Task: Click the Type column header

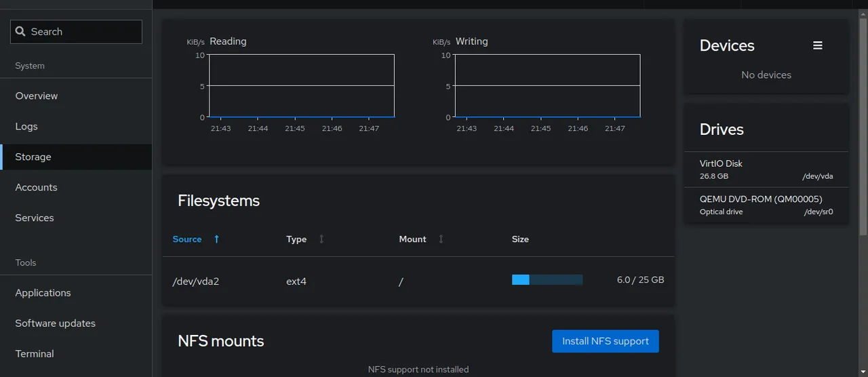Action: pos(296,239)
